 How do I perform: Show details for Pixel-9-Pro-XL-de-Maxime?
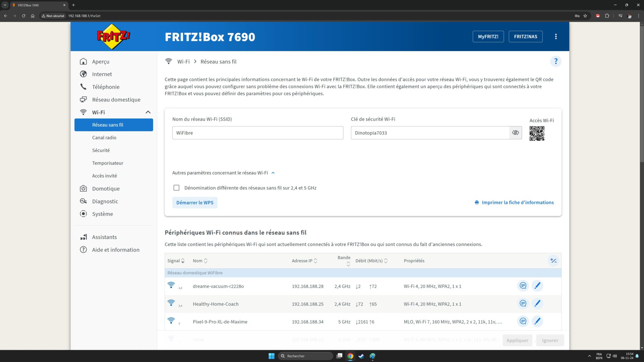click(523, 321)
